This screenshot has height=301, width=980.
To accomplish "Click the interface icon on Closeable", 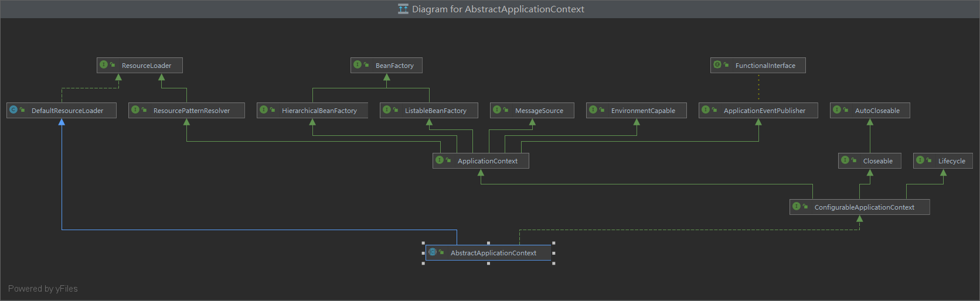I will coord(845,160).
